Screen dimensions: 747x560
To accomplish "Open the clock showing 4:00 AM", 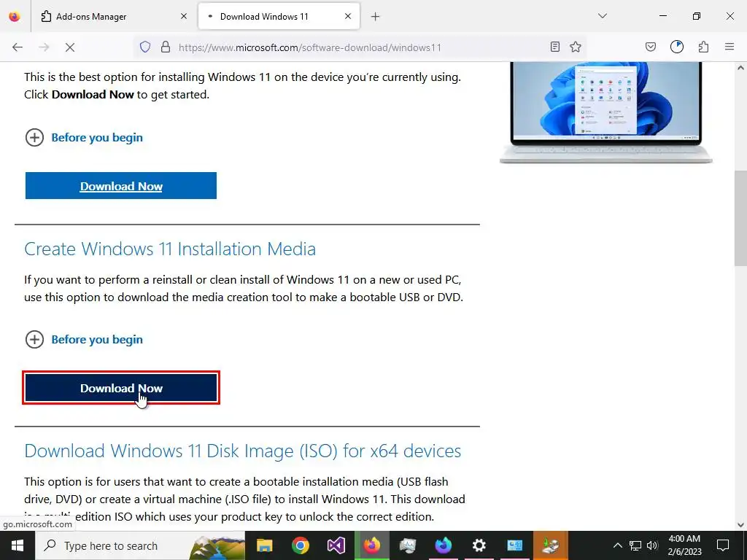I will [684, 545].
